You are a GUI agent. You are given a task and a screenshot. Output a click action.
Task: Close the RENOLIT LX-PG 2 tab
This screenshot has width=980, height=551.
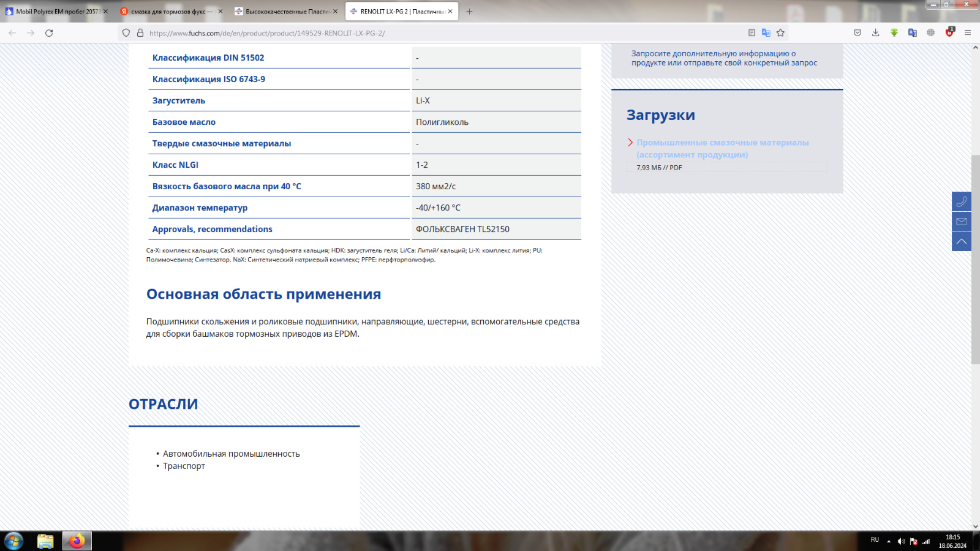pos(450,12)
